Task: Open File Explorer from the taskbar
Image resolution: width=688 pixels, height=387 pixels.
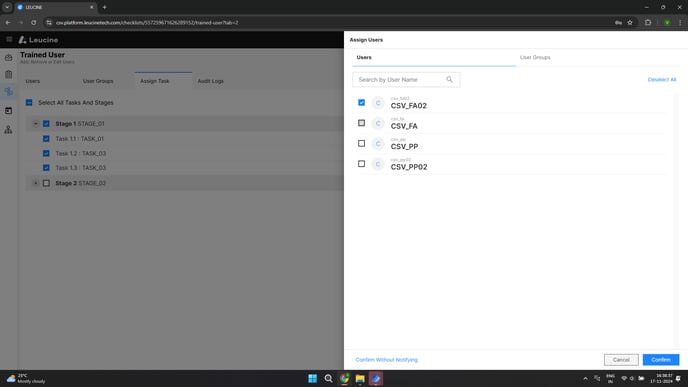Action: click(360, 378)
